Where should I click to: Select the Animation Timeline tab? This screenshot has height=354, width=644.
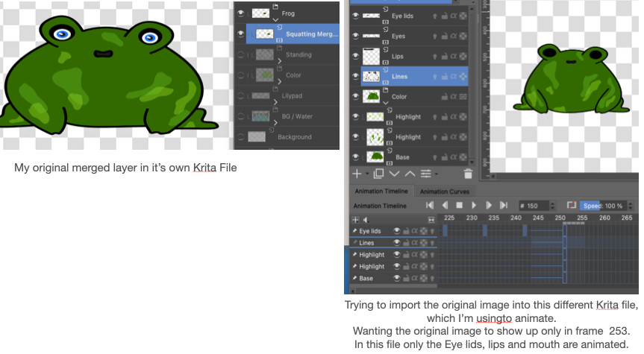[x=381, y=192]
